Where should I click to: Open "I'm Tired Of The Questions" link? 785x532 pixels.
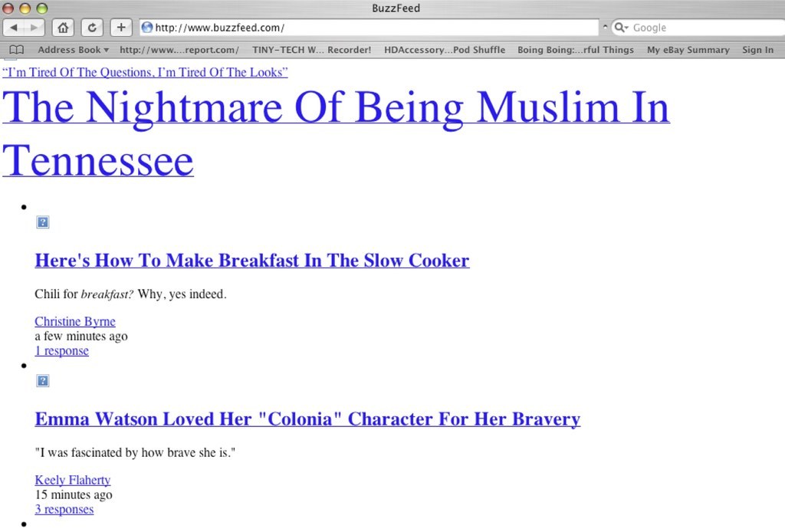145,72
